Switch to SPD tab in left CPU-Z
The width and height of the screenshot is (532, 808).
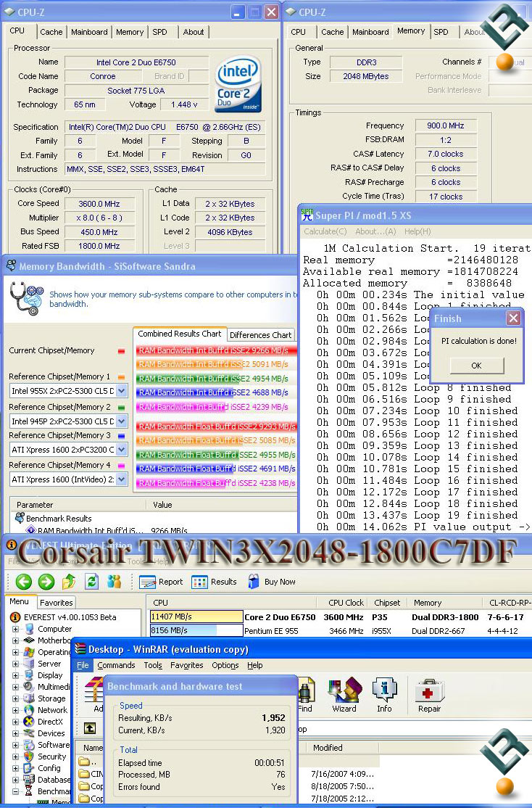tap(159, 32)
